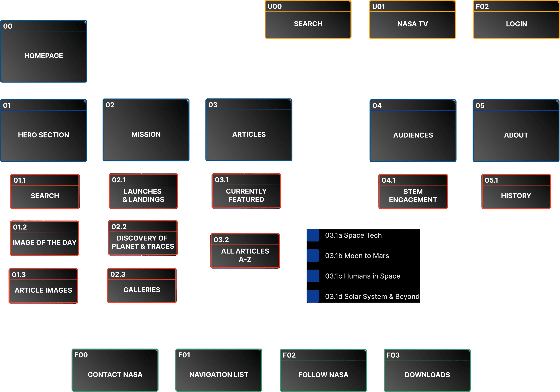This screenshot has width=560, height=392.
Task: Click All Articles A-Z node
Action: pos(245,255)
